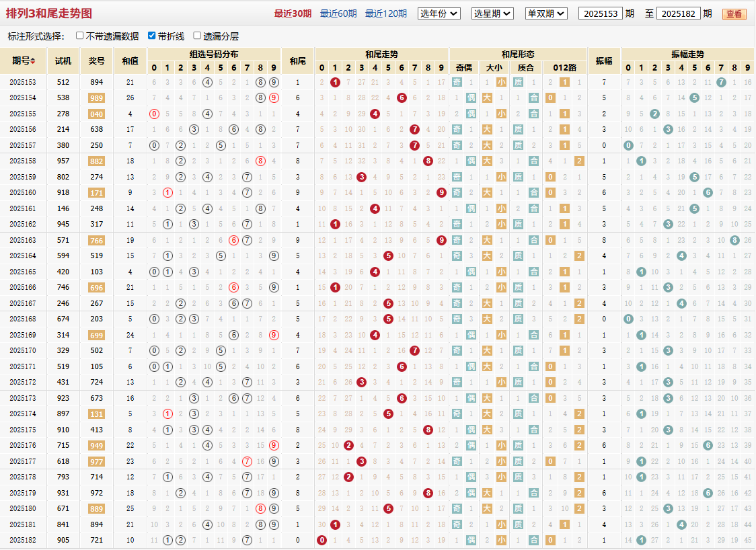Click the 奖号 column header
Image resolution: width=756 pixels, height=550 pixels.
click(96, 61)
